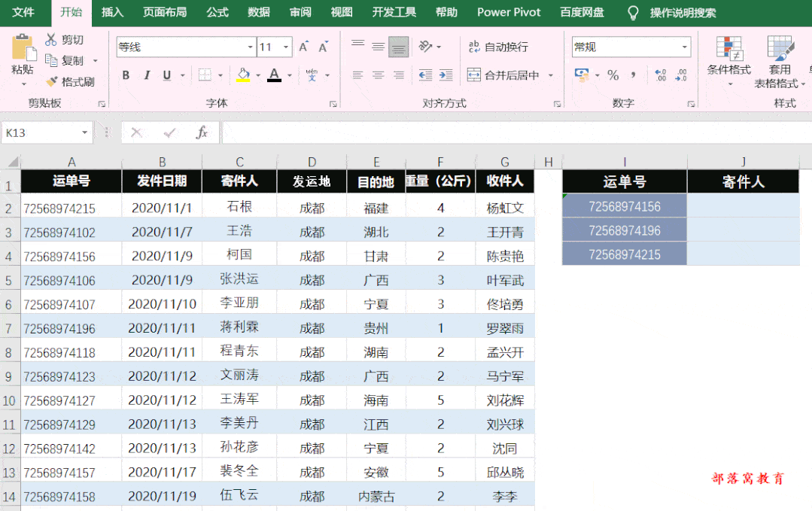The width and height of the screenshot is (812, 511).
Task: Click the lightbulb tell-me icon
Action: (x=632, y=13)
